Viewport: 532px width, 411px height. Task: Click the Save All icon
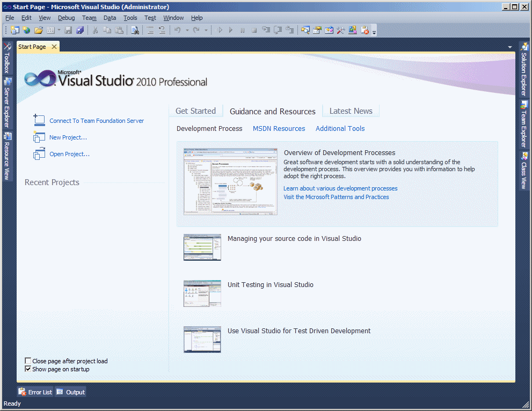coord(80,30)
